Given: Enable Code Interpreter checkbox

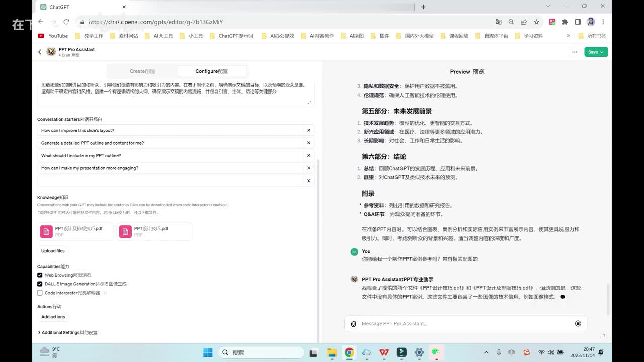Looking at the screenshot, I should point(40,293).
